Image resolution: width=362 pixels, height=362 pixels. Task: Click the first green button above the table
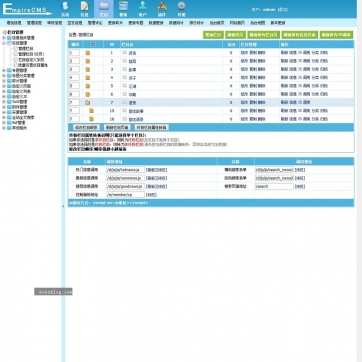213,35
